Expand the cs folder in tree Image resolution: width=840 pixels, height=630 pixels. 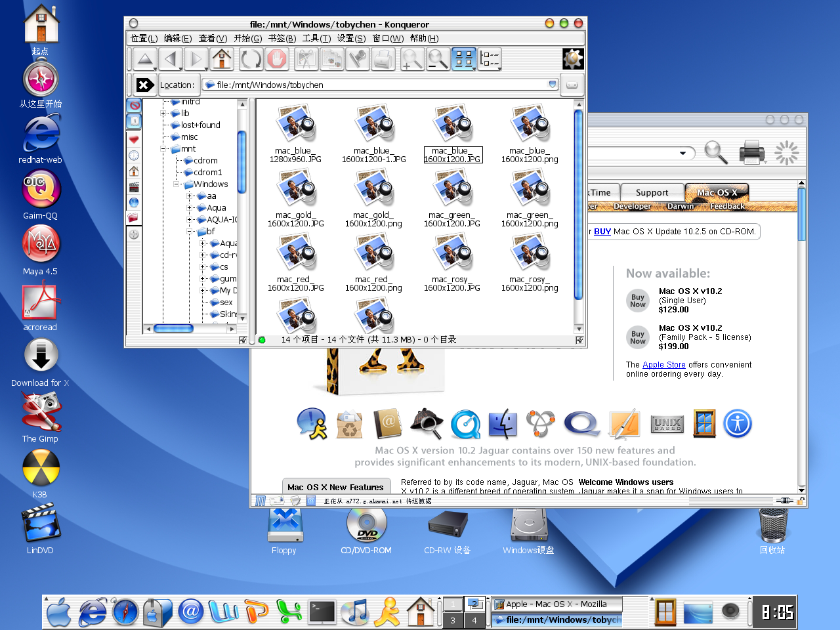202,267
